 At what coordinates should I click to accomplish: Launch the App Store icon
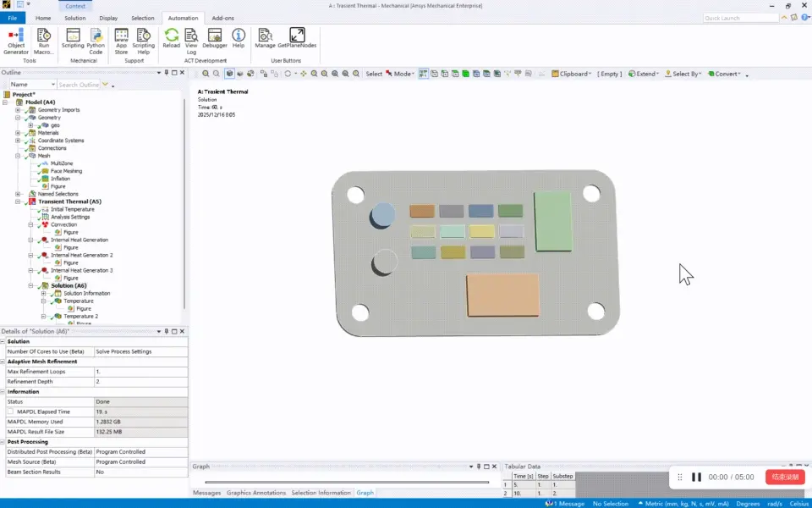[x=121, y=41]
